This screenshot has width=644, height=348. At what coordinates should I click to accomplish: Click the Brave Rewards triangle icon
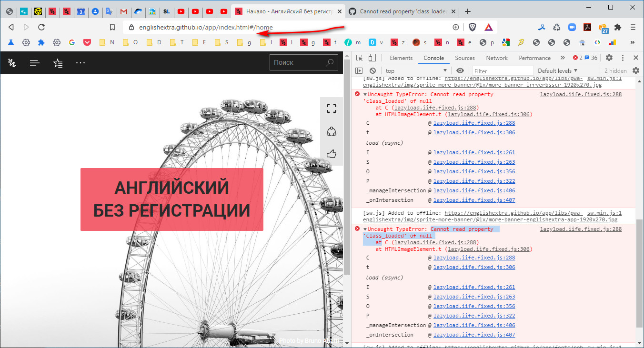click(488, 27)
